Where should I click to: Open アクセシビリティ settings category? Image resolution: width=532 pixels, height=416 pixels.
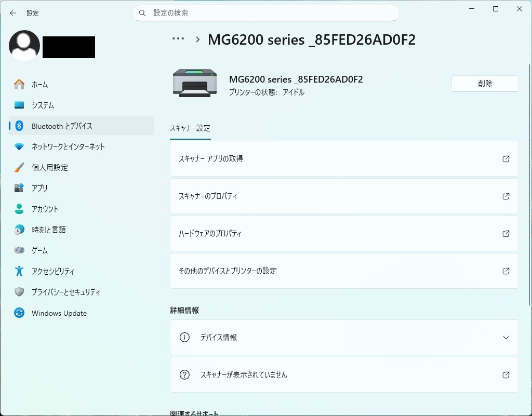click(x=82, y=271)
